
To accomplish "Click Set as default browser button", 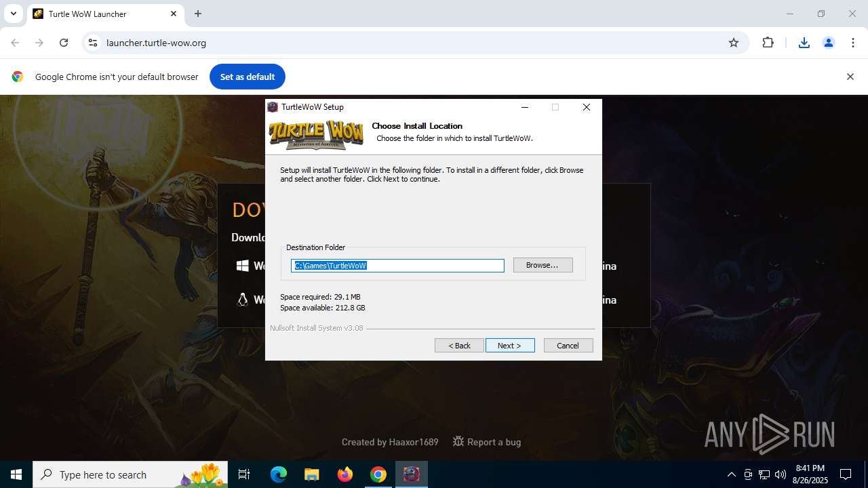I will tap(248, 77).
